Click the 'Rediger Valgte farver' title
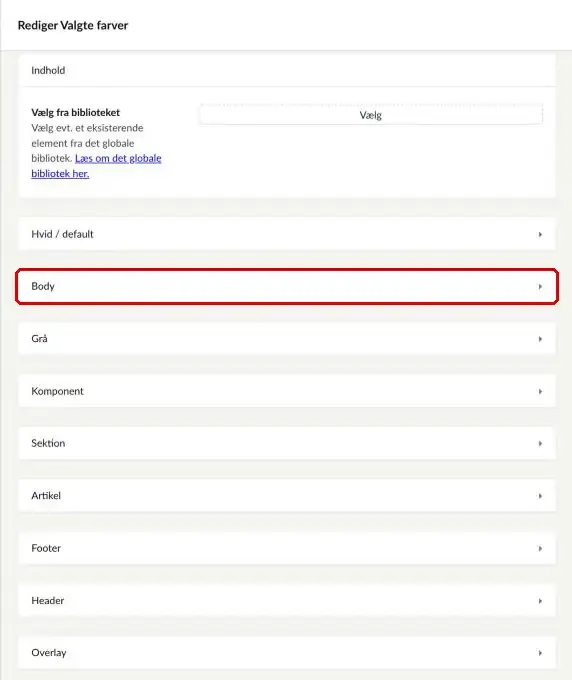 73,25
